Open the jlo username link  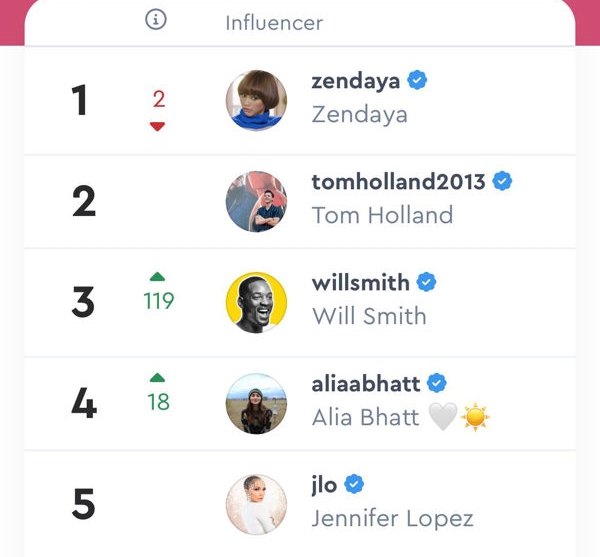(324, 485)
